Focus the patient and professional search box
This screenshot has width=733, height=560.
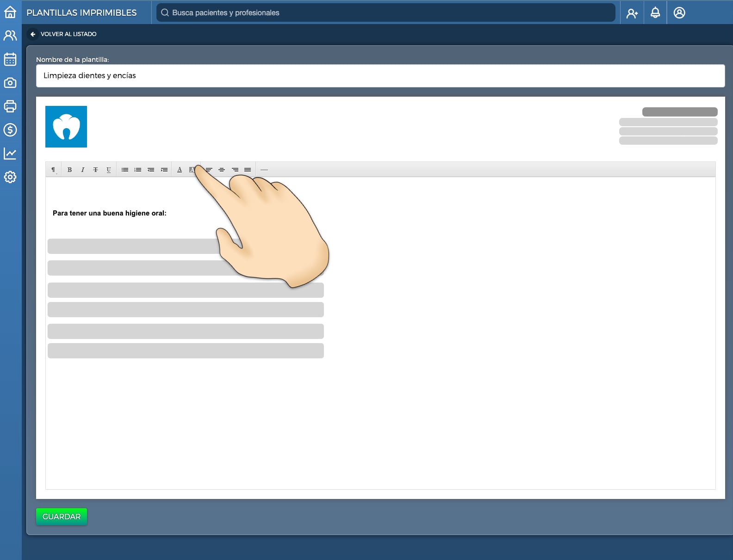click(386, 12)
